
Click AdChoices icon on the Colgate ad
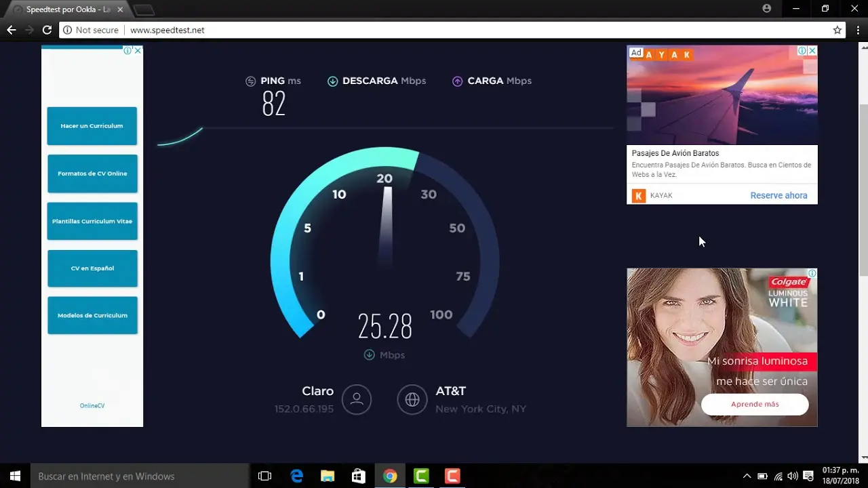coord(812,273)
